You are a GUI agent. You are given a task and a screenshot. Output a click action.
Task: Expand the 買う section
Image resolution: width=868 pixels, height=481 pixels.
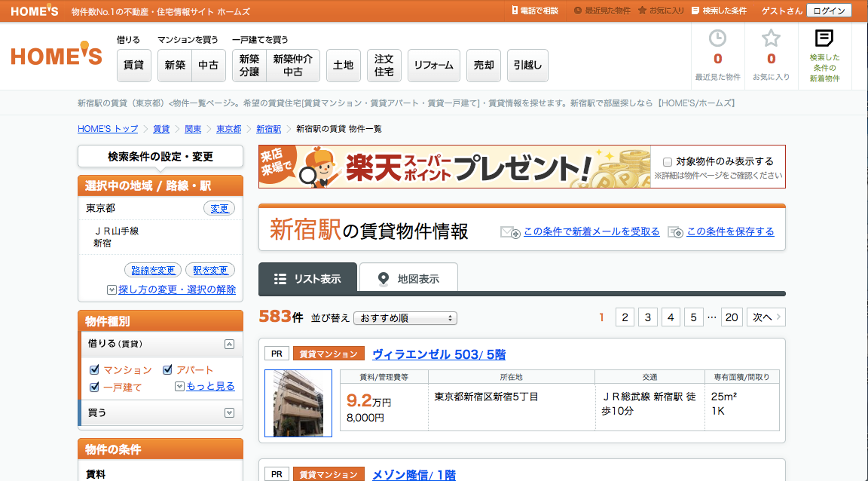point(229,413)
